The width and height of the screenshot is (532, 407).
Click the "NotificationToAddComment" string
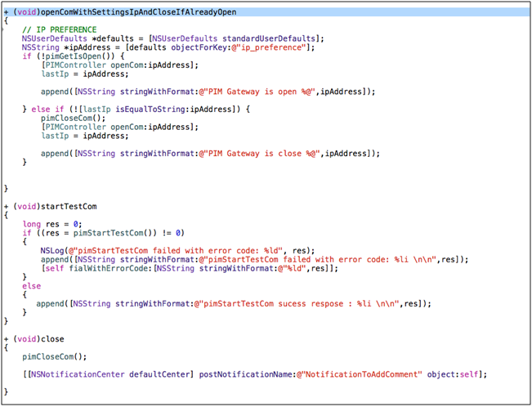click(x=360, y=374)
